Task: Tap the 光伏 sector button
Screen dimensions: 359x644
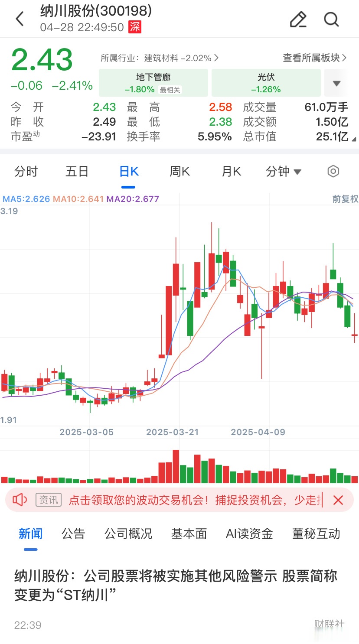Action: pos(266,83)
